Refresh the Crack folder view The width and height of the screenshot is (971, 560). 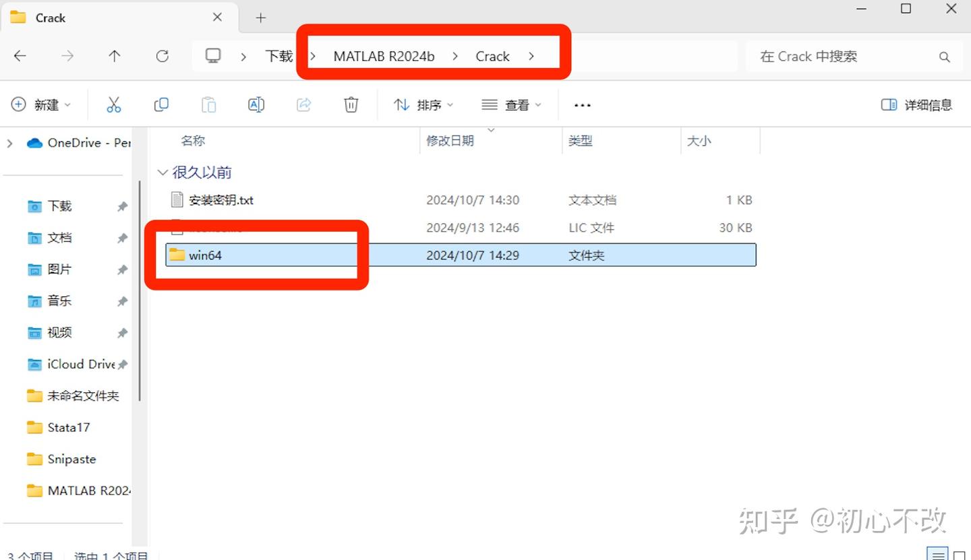click(162, 56)
